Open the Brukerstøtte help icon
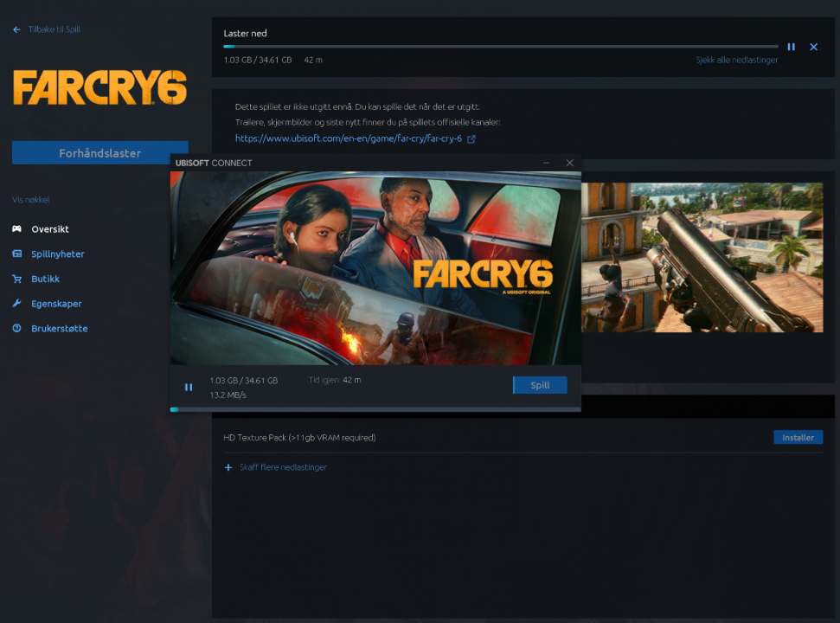This screenshot has height=623, width=840. point(17,328)
